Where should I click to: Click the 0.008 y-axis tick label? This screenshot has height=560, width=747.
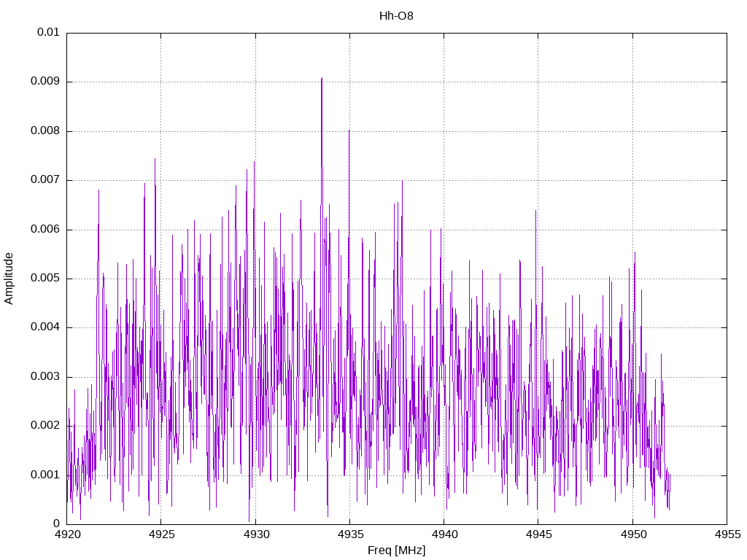click(x=45, y=131)
